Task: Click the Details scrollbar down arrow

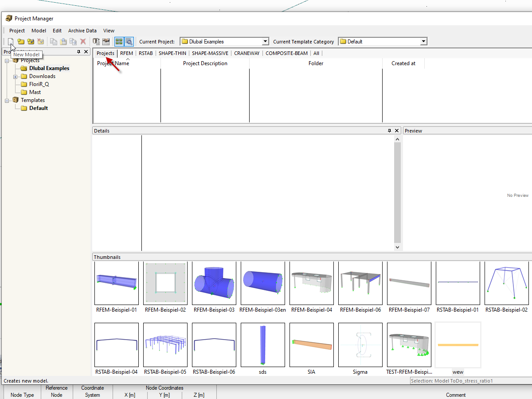Action: 397,247
